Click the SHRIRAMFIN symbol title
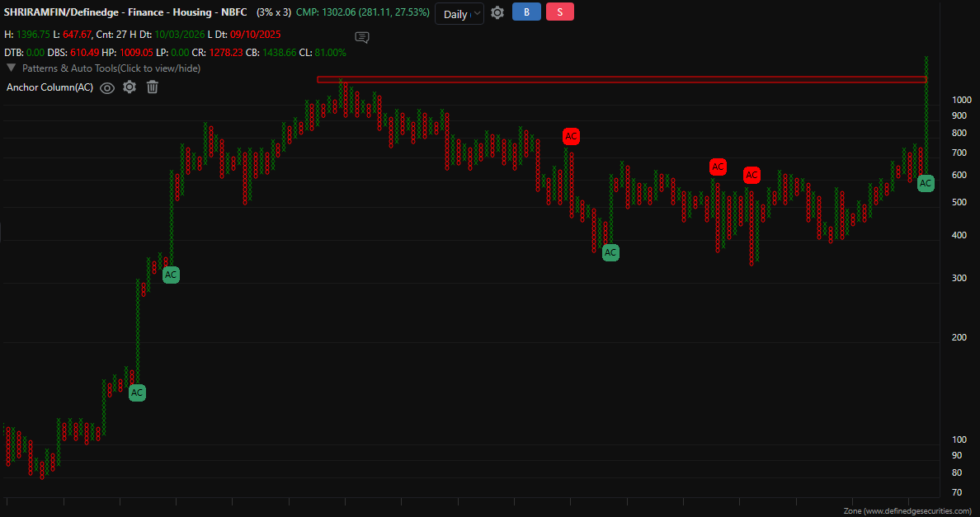 125,13
